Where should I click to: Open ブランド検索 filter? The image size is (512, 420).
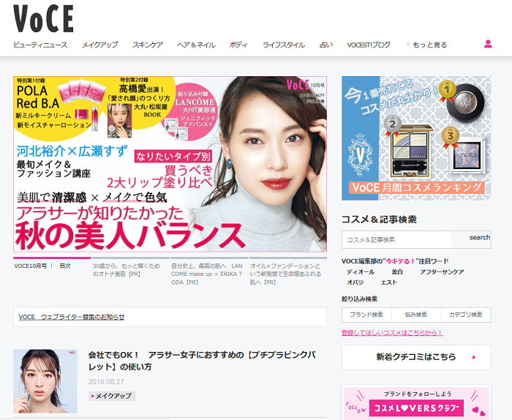click(x=366, y=315)
